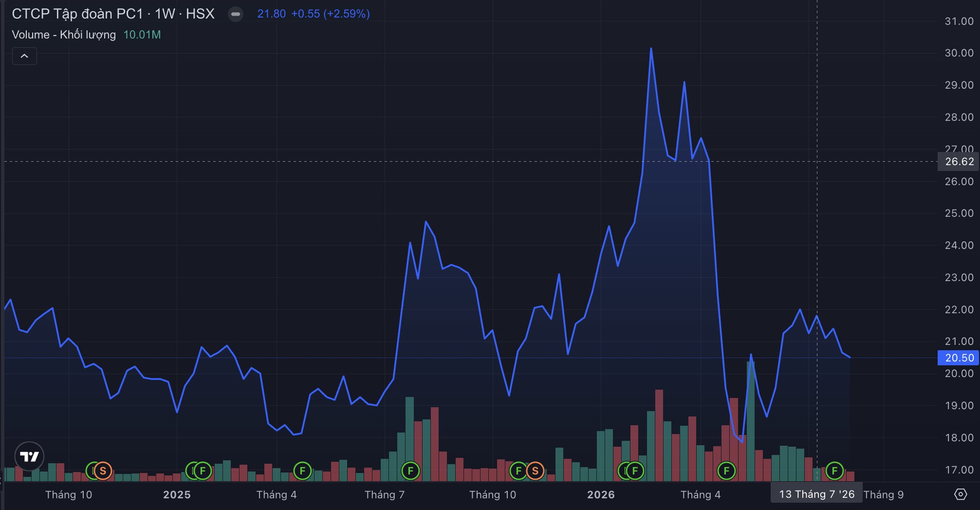Click the 31.00 price scale label
The height and width of the screenshot is (510, 980).
pos(959,21)
